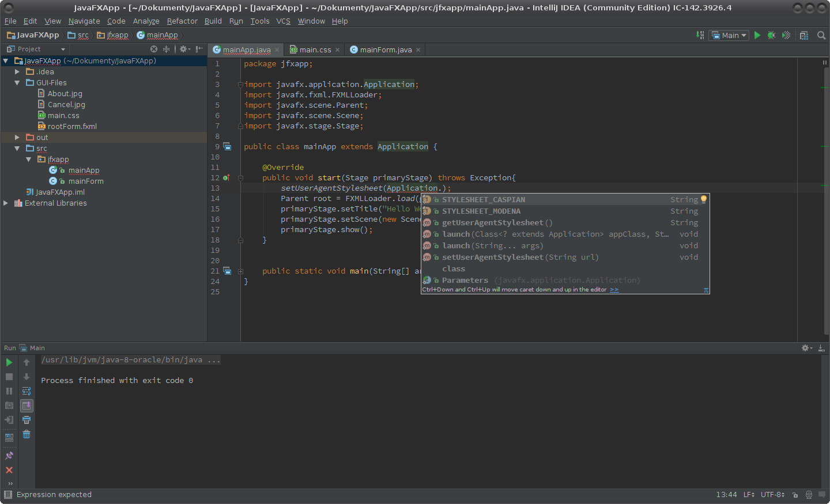The height and width of the screenshot is (504, 830).
Task: Open the Refactor menu
Action: (x=182, y=21)
